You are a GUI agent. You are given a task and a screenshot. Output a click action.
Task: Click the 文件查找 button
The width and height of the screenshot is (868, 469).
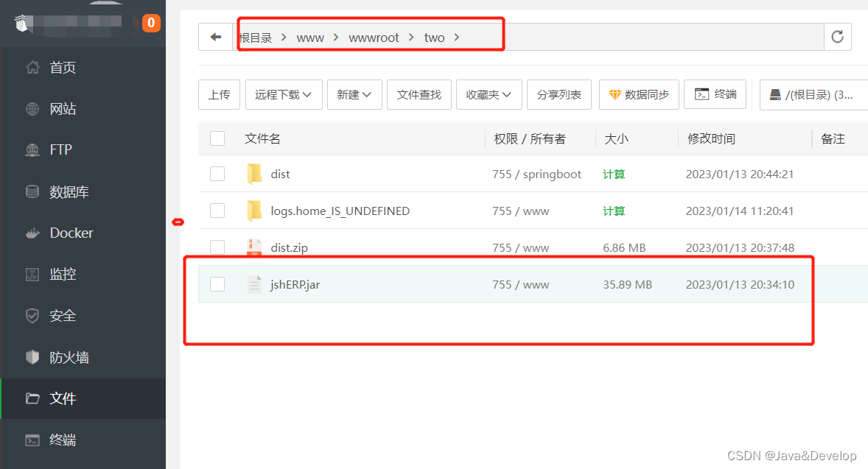(x=419, y=94)
